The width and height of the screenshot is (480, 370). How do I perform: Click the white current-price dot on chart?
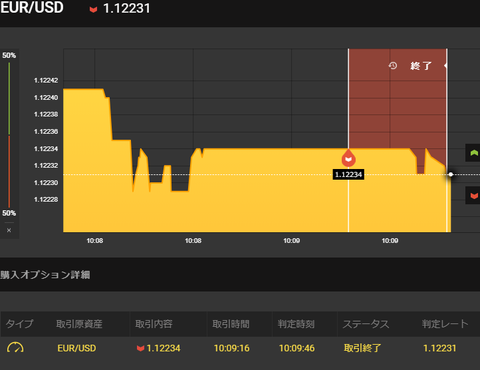coord(451,174)
